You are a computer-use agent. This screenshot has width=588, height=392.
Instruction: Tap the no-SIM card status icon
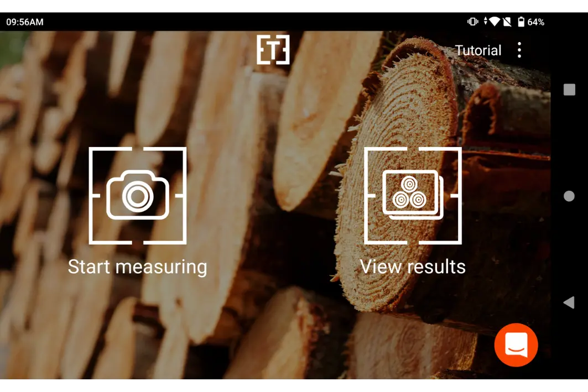[x=506, y=22]
